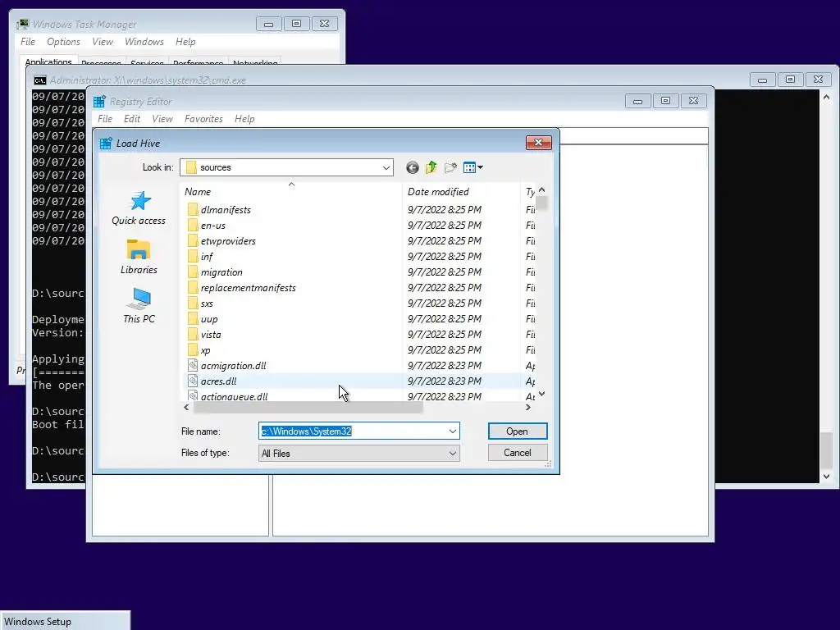Image resolution: width=840 pixels, height=630 pixels.
Task: Click the cmd.exe title bar icon
Action: pyautogui.click(x=39, y=80)
